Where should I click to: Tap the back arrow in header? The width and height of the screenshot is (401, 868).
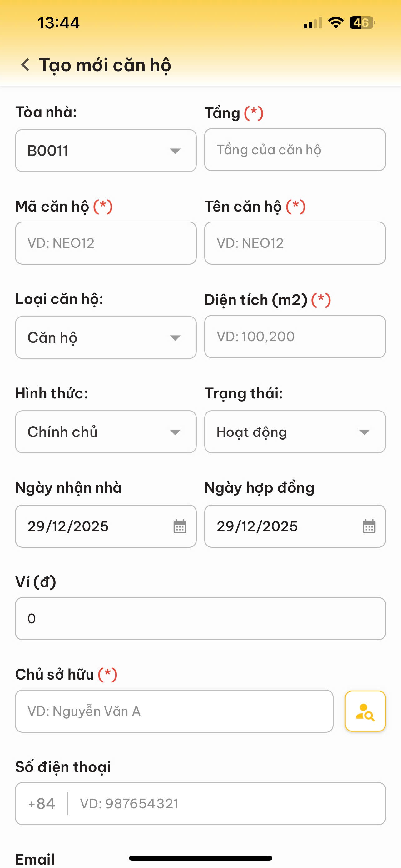25,65
